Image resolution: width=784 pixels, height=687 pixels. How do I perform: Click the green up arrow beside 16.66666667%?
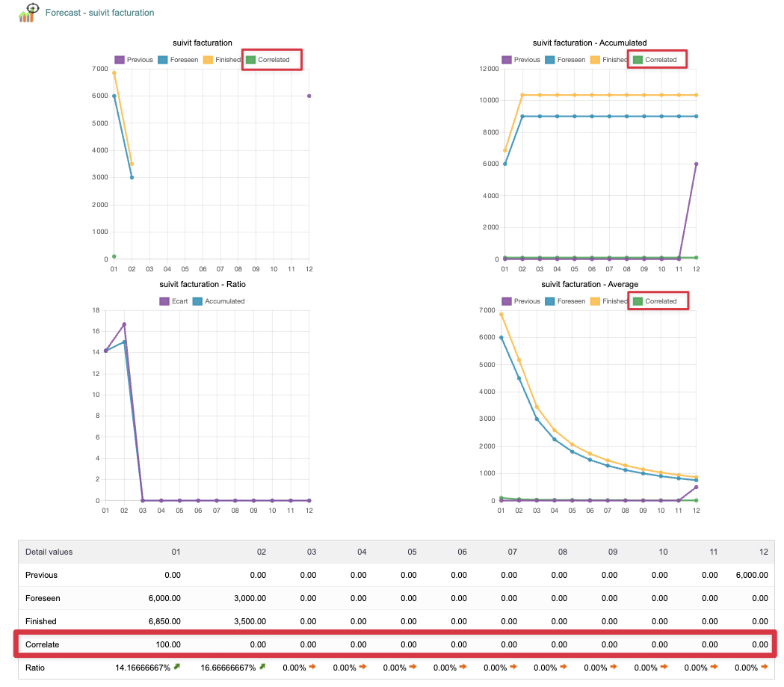tap(262, 667)
